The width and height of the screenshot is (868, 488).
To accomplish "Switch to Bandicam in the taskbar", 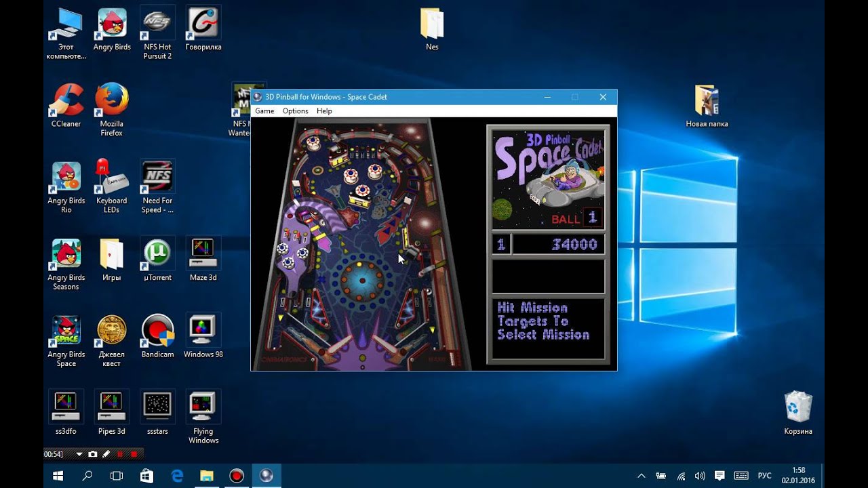I will pos(237,476).
